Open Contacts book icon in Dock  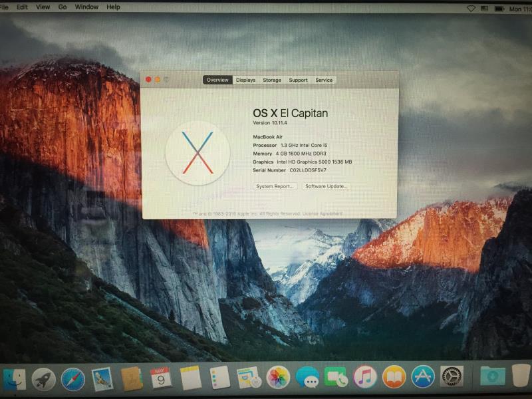click(x=131, y=378)
